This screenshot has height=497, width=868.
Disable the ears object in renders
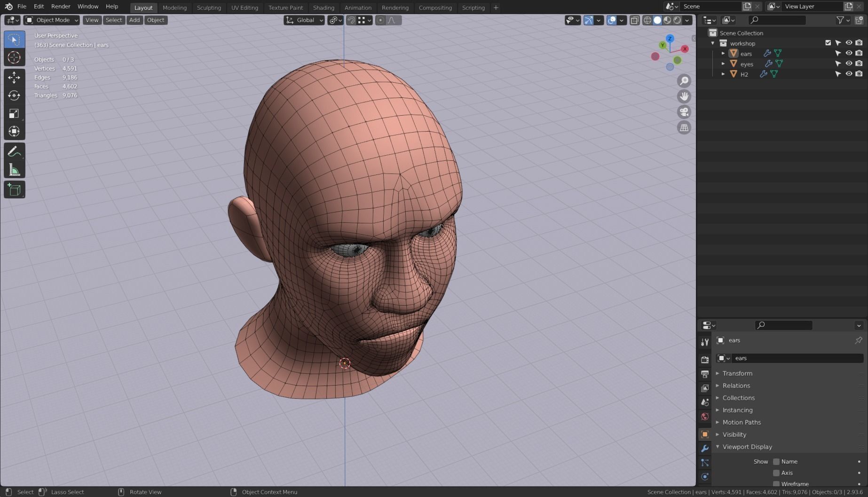859,53
